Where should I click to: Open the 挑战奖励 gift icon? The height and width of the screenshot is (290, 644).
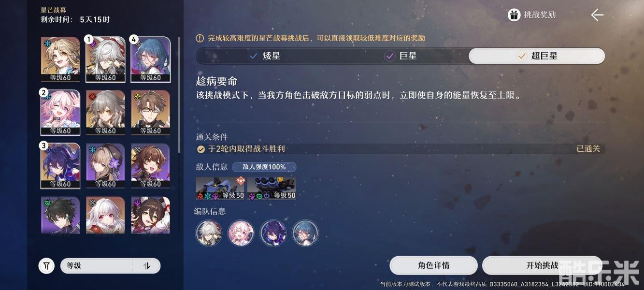point(514,15)
